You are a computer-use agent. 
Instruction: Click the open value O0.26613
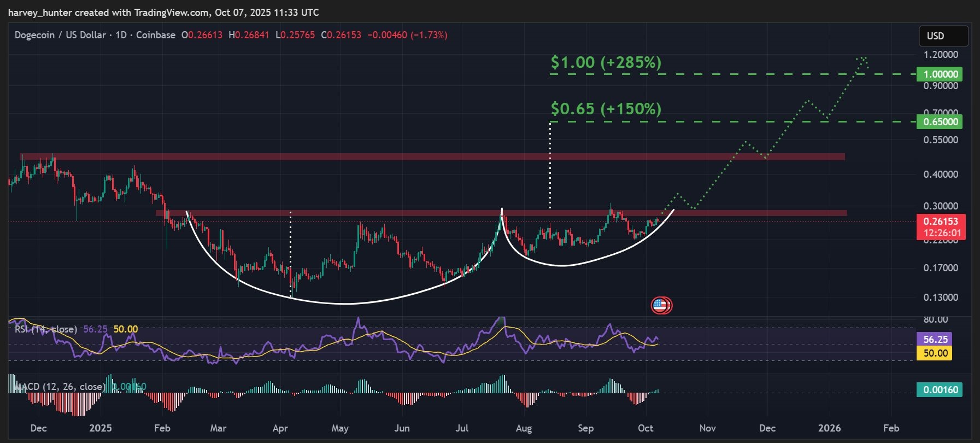pyautogui.click(x=202, y=35)
